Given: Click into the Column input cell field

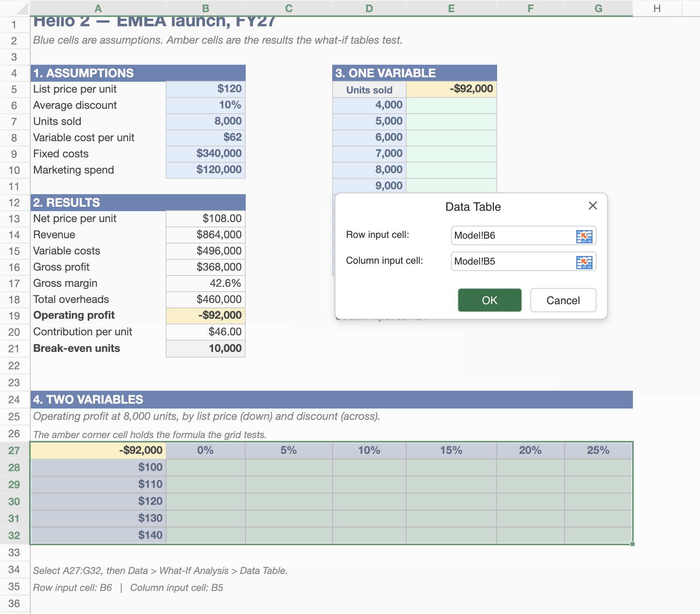Looking at the screenshot, I should point(523,261).
